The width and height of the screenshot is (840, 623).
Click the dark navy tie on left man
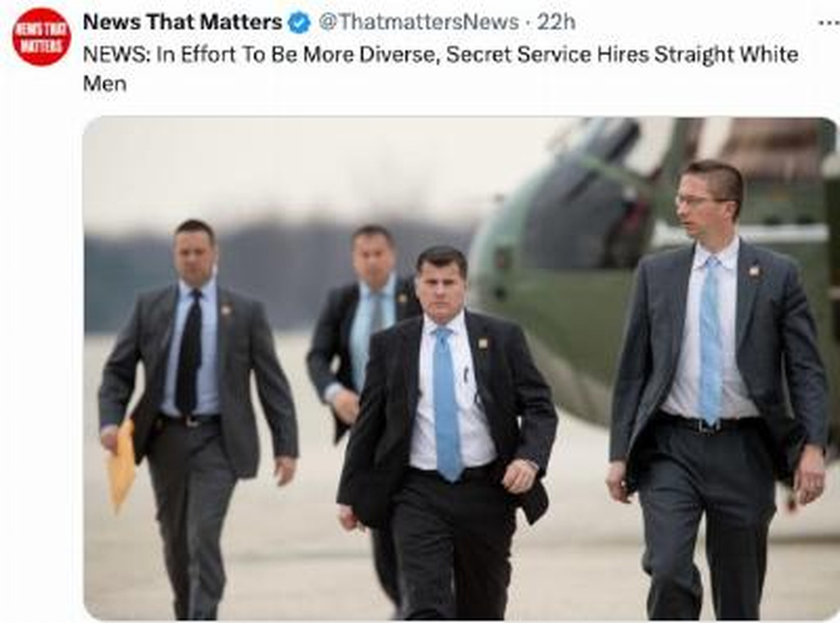[189, 352]
